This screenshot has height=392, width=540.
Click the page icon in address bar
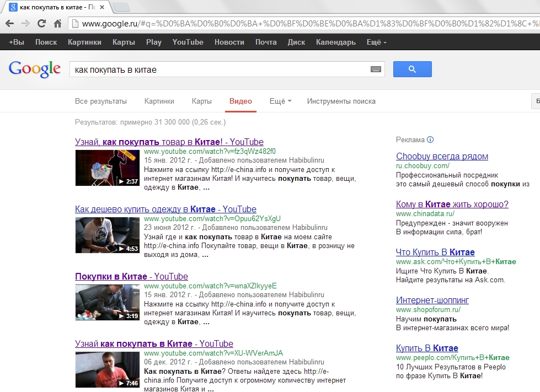point(74,23)
